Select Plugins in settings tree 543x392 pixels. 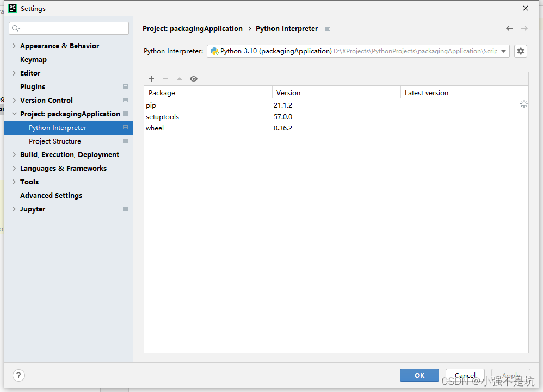(33, 86)
